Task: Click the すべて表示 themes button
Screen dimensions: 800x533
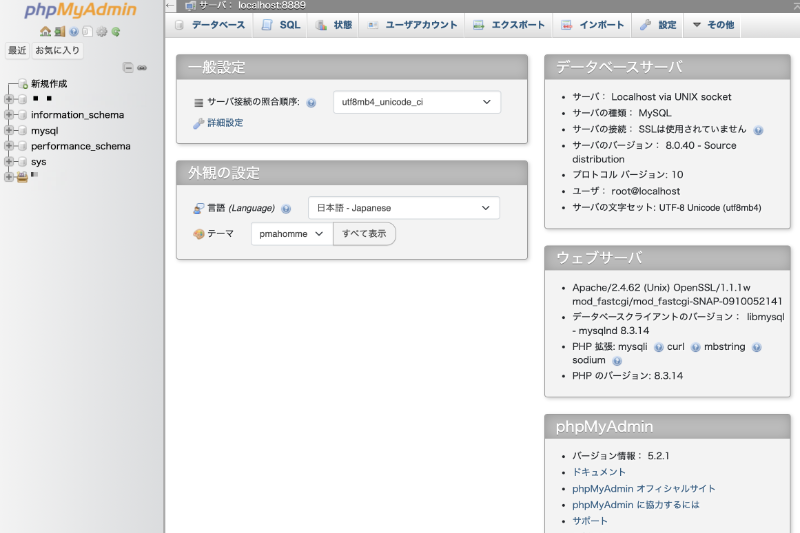Action: pyautogui.click(x=364, y=234)
